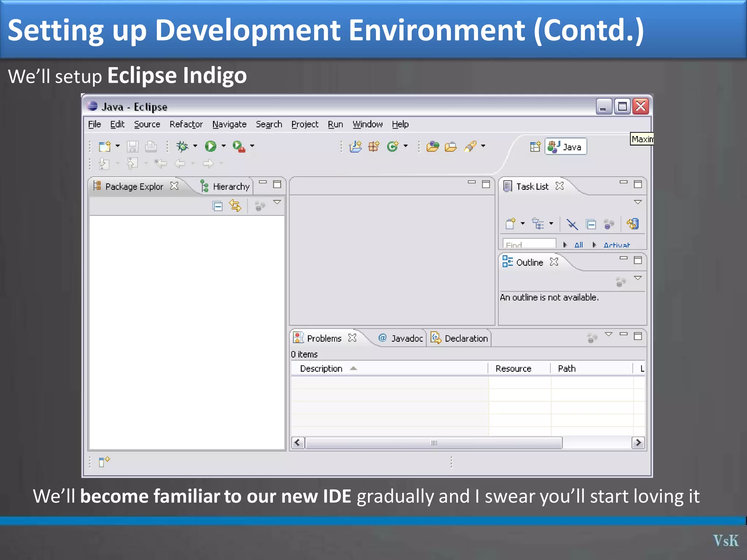
Task: Click the Open Type icon
Action: pos(433,146)
